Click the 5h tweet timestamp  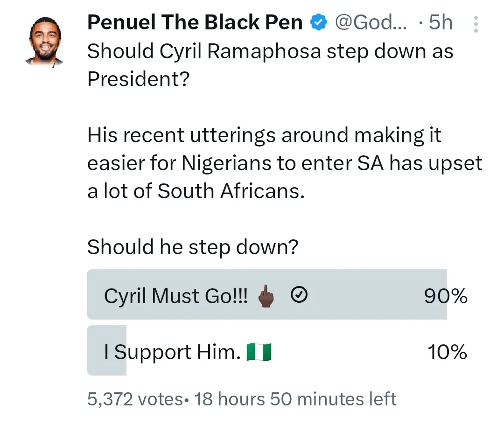pyautogui.click(x=441, y=22)
